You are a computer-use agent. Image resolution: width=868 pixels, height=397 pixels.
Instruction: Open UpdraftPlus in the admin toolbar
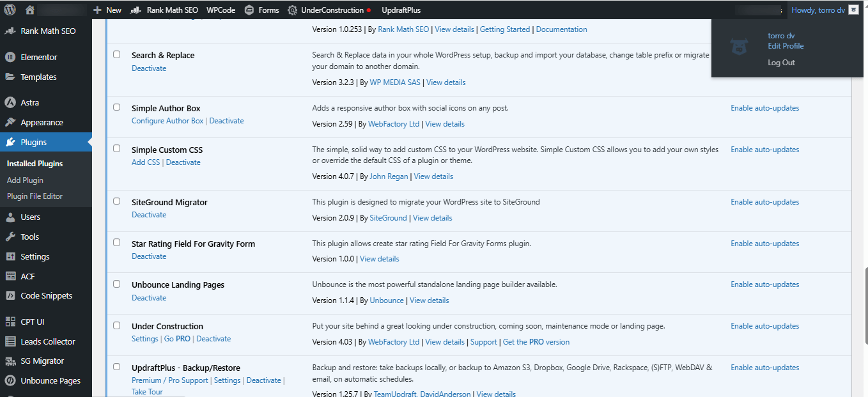401,10
